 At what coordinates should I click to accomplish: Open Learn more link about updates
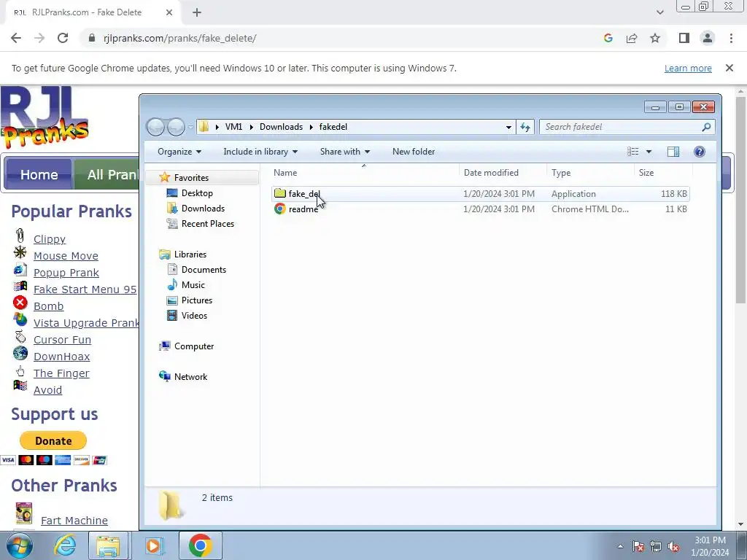point(688,68)
